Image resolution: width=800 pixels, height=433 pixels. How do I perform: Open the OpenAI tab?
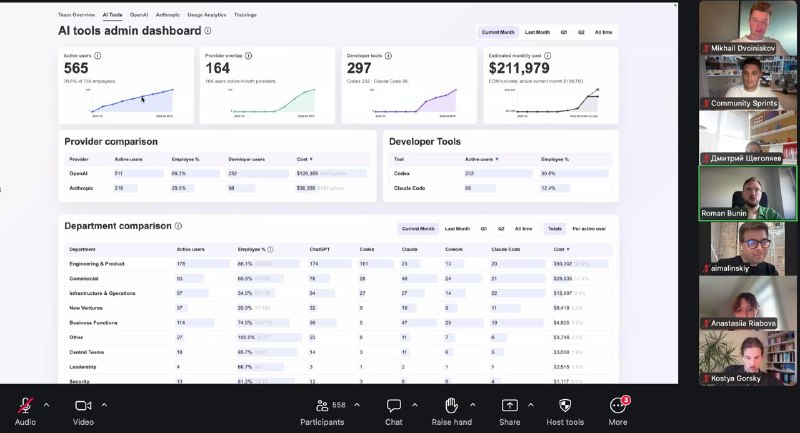(x=139, y=15)
